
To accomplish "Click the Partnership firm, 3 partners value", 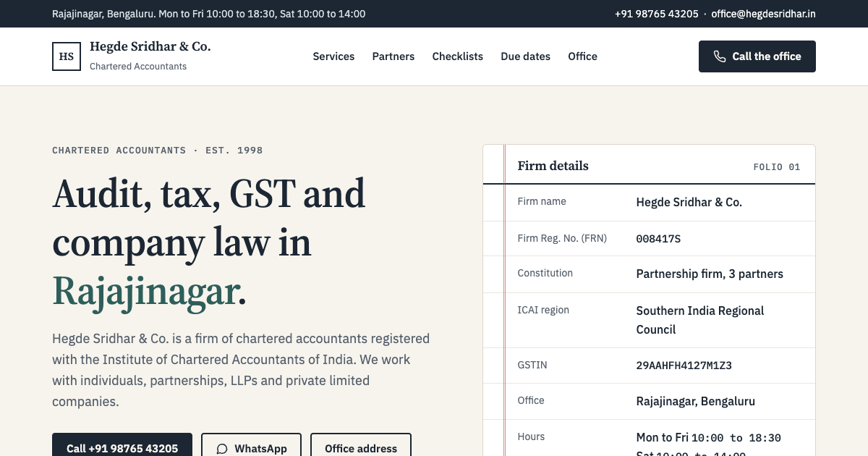I will (710, 274).
